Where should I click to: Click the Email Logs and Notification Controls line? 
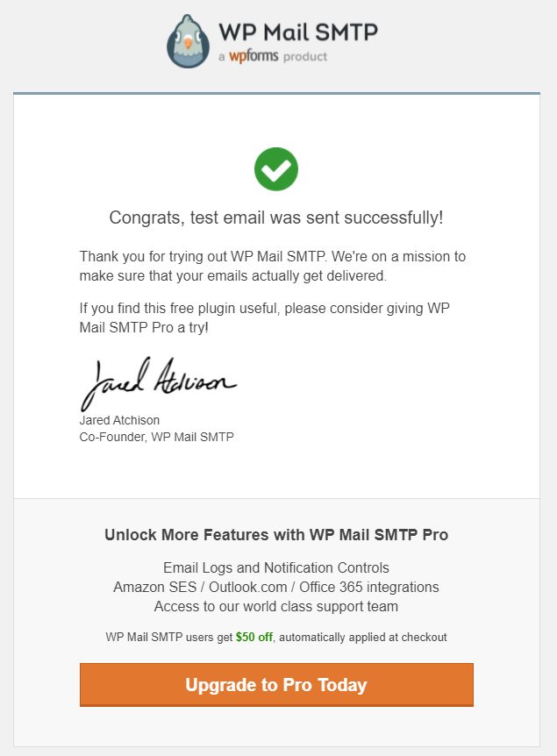click(275, 567)
